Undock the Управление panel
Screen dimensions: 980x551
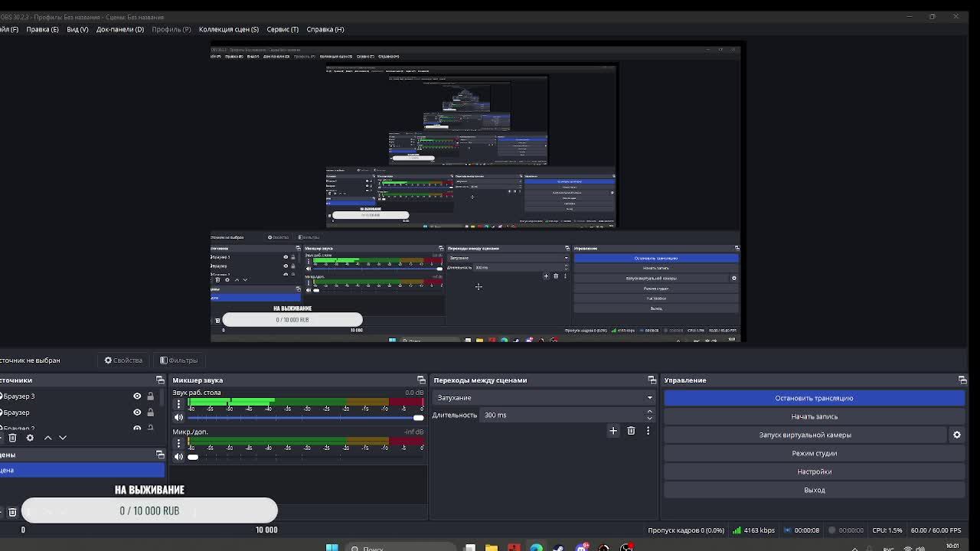(x=962, y=380)
